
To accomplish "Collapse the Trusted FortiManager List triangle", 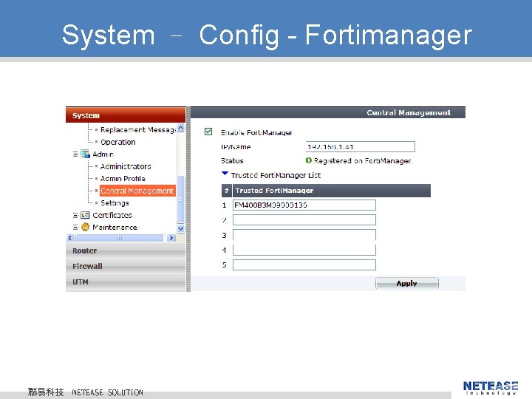I will [x=225, y=174].
